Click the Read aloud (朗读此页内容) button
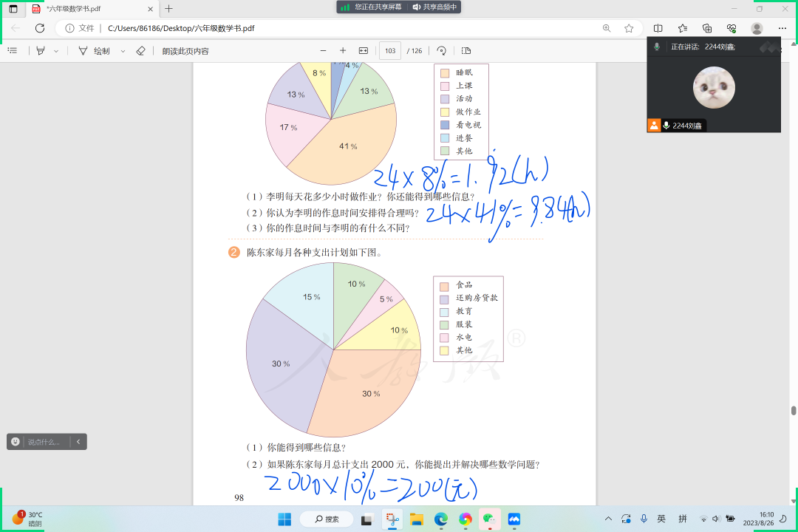The width and height of the screenshot is (798, 532). pos(185,51)
